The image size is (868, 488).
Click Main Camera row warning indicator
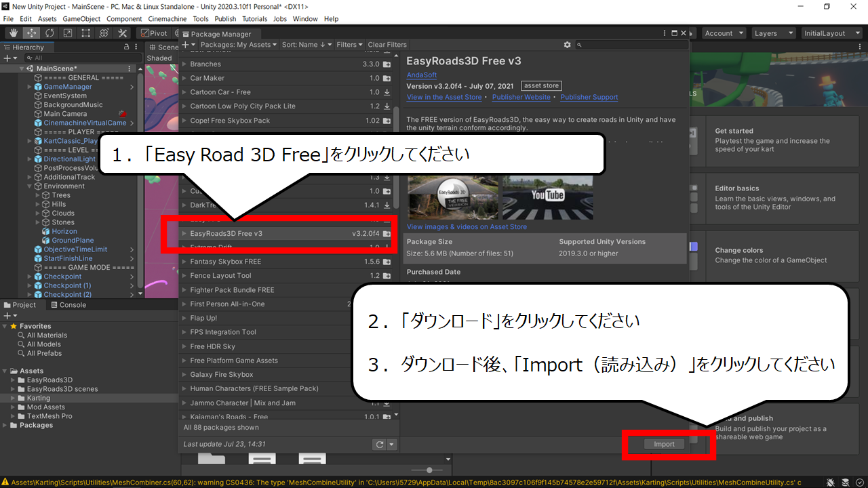123,114
